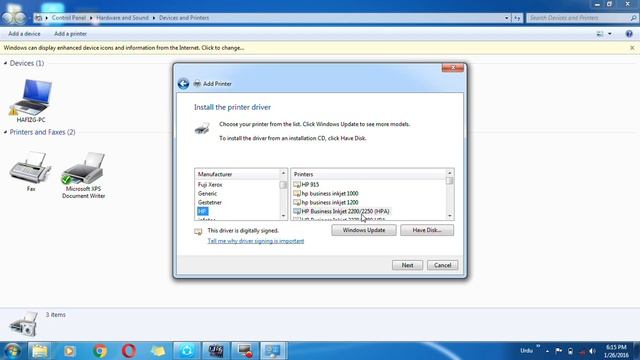Screen dimensions: 640x360
Task: Select HP Business Inkjet 2200/2250 (HPA)
Action: tap(342, 211)
